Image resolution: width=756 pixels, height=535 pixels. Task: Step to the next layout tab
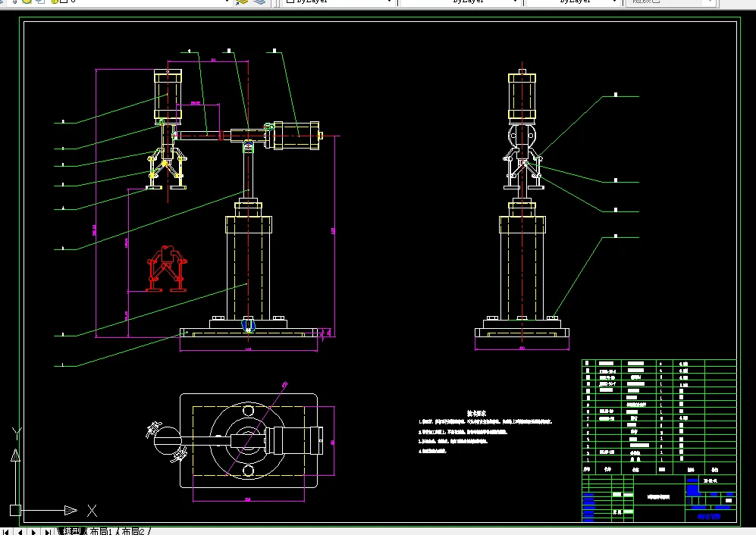coord(33,532)
